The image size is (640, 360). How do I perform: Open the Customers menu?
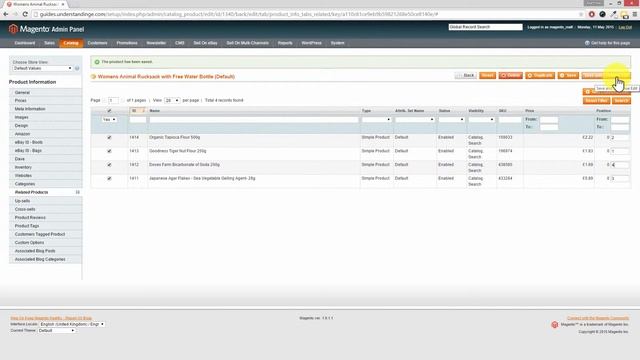click(x=98, y=43)
